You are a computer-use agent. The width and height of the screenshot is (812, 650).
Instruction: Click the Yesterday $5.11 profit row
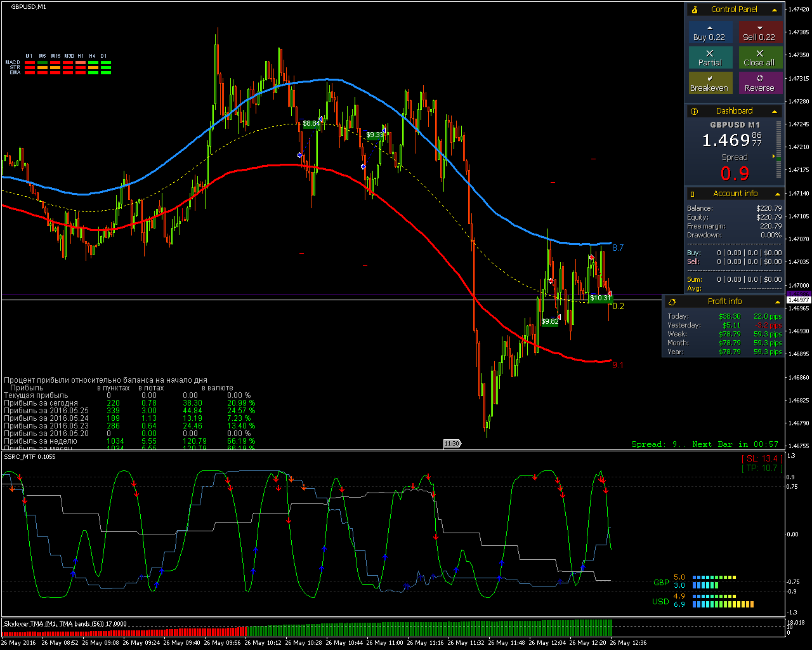[724, 325]
